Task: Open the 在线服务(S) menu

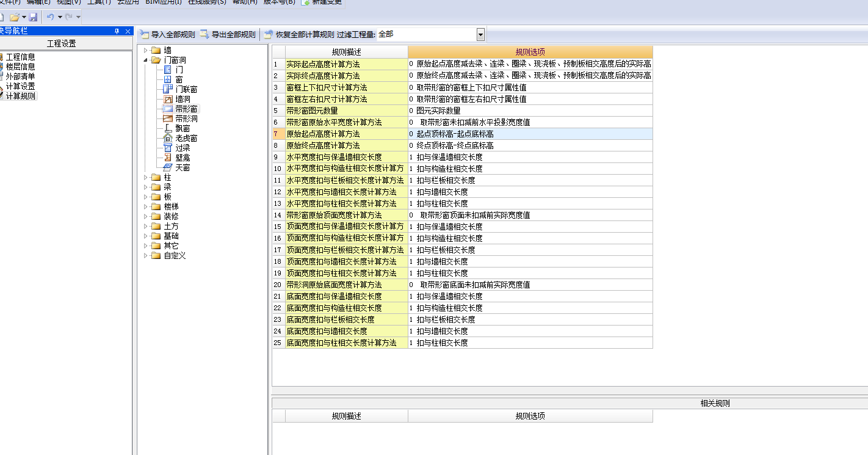Action: [x=206, y=2]
